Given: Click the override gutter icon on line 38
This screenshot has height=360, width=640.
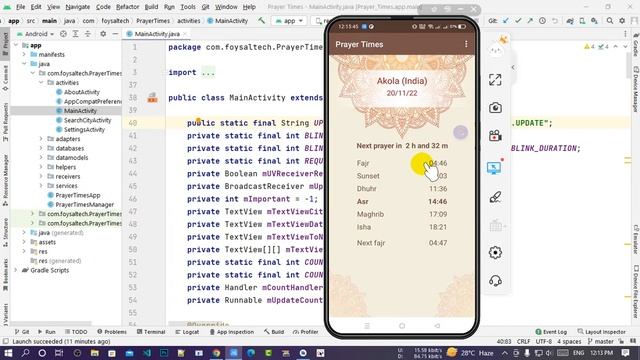Looking at the screenshot, I should click(152, 98).
